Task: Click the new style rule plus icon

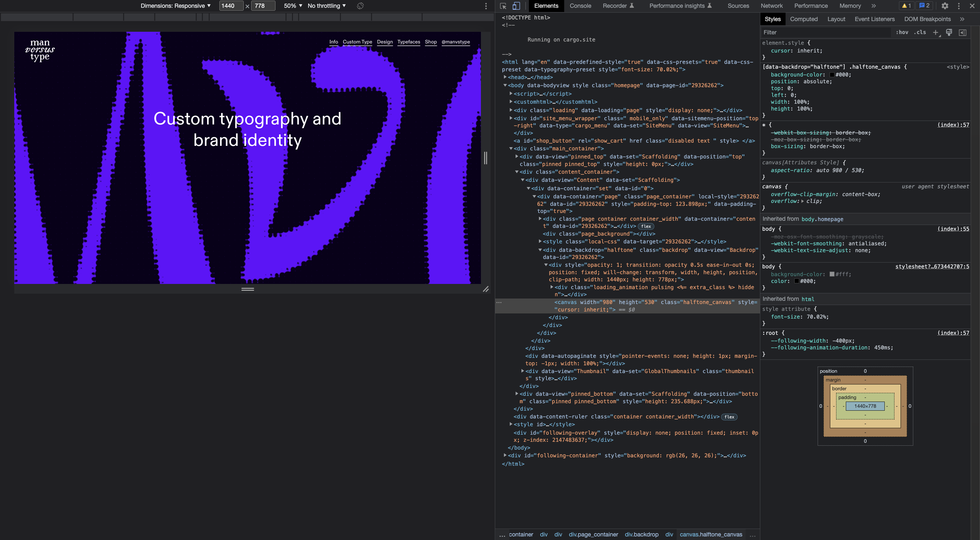Action: click(936, 32)
